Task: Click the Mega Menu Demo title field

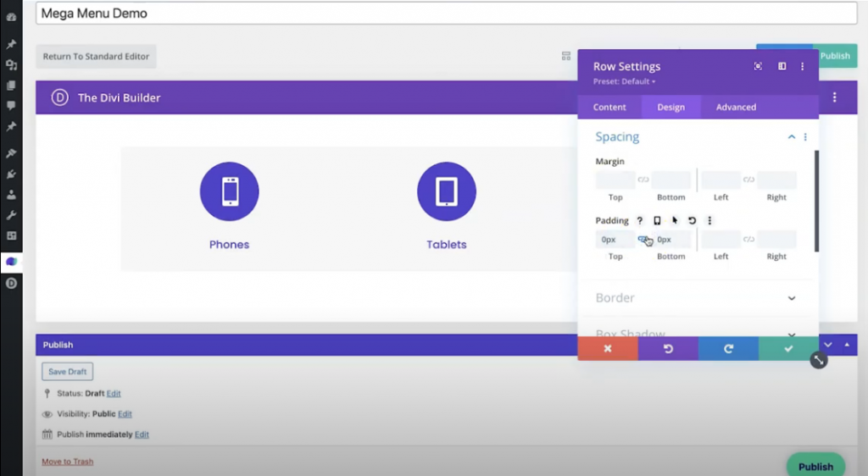Action: (446, 14)
